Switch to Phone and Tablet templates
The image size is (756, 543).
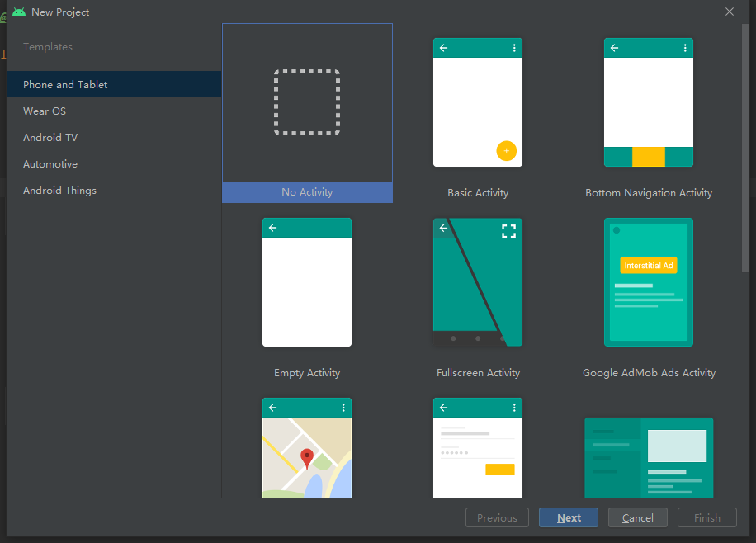point(64,84)
